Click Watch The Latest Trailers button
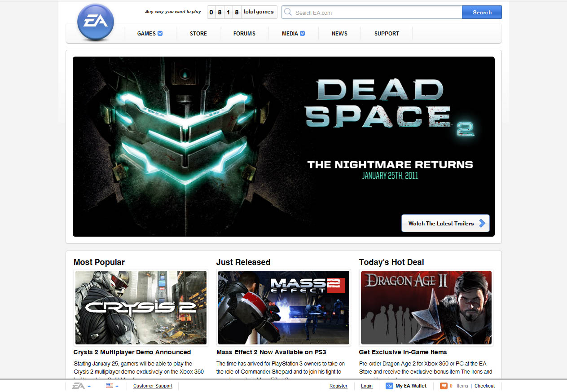This screenshot has height=392, width=567. pos(445,223)
